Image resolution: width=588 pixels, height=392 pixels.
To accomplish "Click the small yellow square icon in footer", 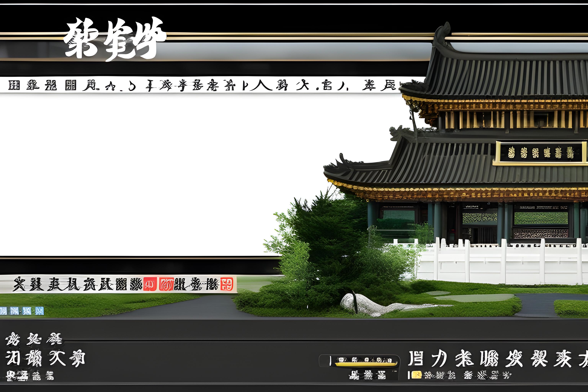I will click(416, 375).
